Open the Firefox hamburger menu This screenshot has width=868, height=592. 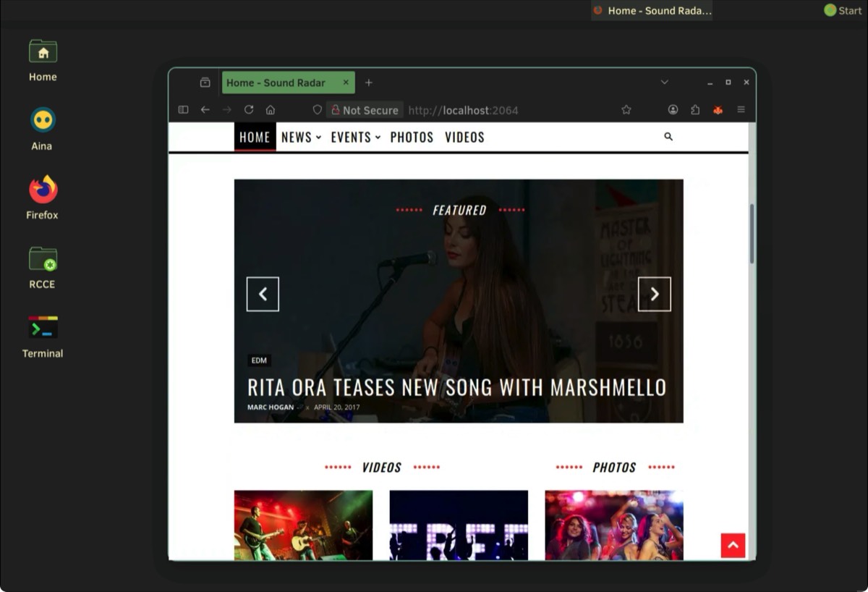[741, 110]
